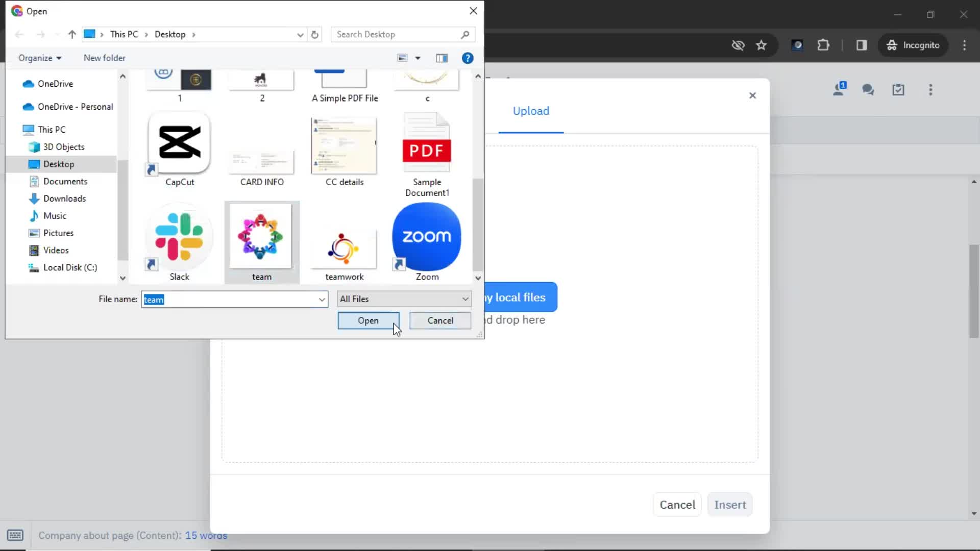This screenshot has height=551, width=980.
Task: Select the CapCut shortcut file
Action: [179, 149]
